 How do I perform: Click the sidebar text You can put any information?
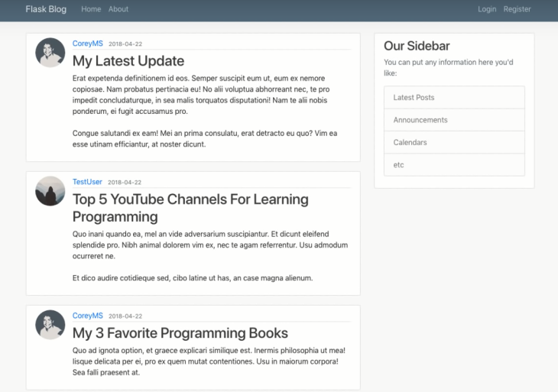449,67
